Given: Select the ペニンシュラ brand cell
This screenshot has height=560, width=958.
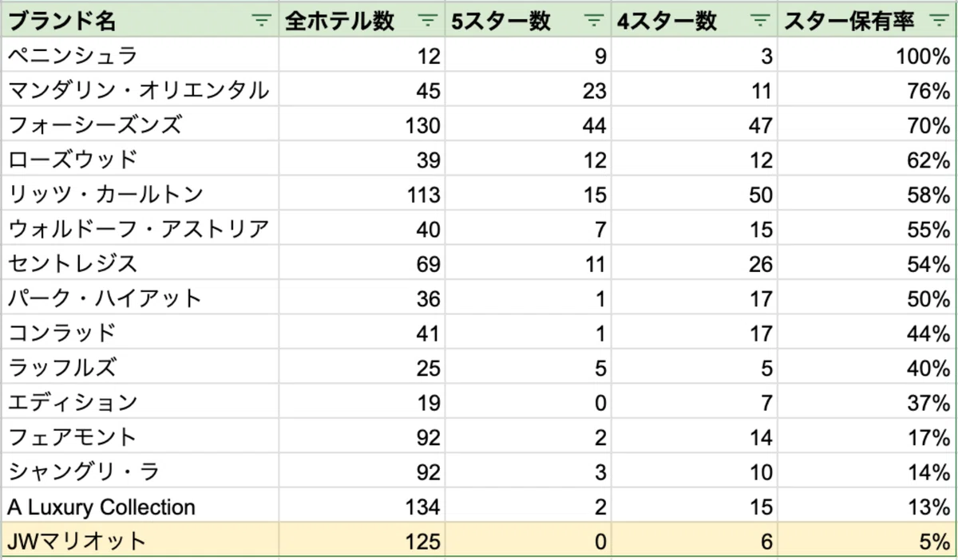Looking at the screenshot, I should [x=140, y=56].
